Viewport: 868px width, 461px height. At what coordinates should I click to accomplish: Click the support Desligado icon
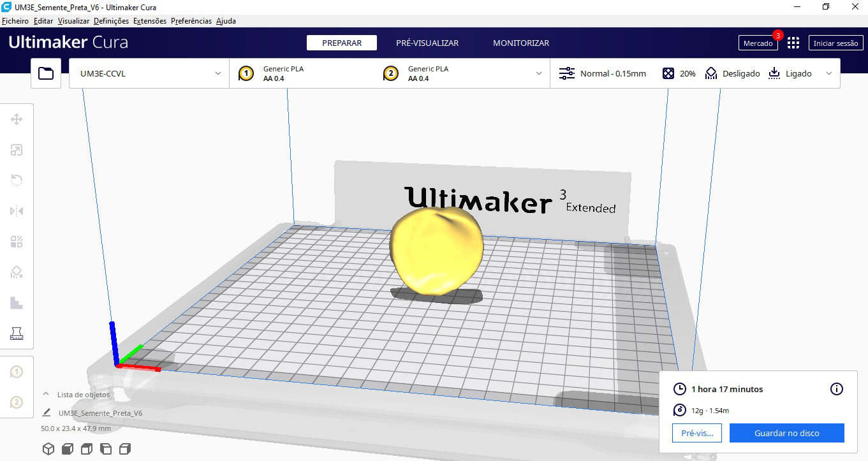tap(711, 73)
